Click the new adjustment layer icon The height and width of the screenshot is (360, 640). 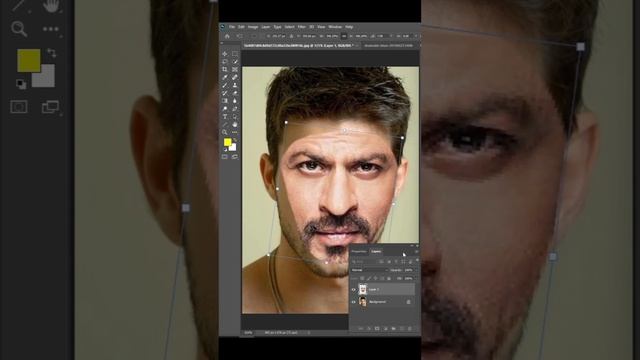385,328
